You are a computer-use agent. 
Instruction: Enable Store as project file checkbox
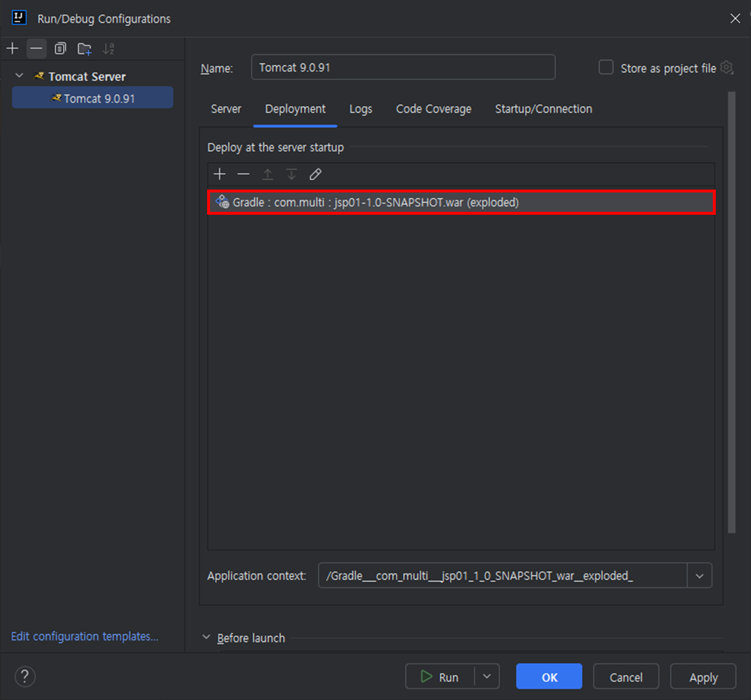[x=606, y=67]
